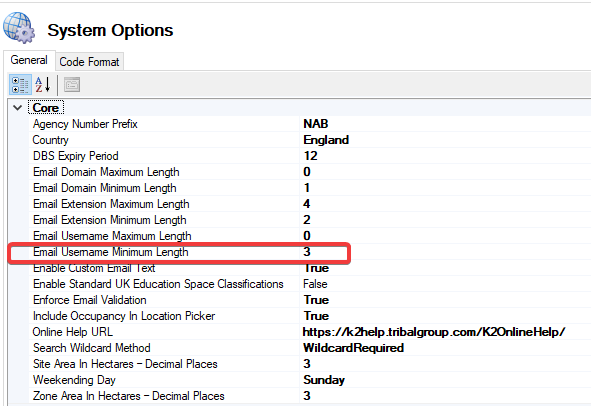Click the Enable Custom Email Text True value
This screenshot has width=591, height=406.
(x=316, y=268)
